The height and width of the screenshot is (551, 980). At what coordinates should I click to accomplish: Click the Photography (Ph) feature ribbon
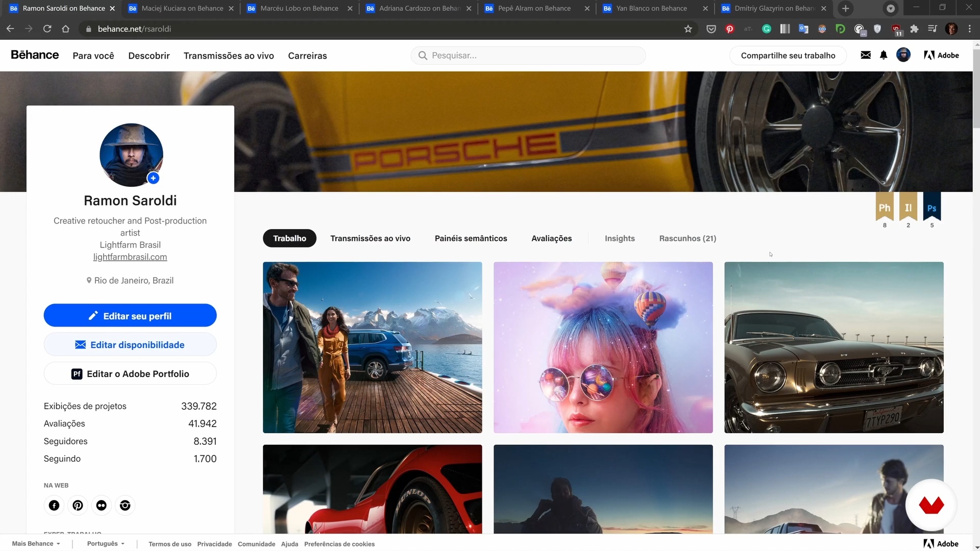885,207
